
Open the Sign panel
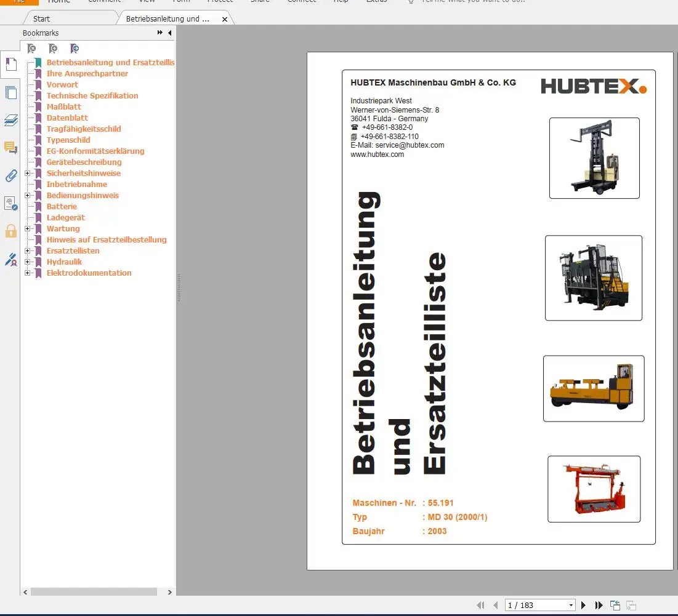pyautogui.click(x=10, y=260)
